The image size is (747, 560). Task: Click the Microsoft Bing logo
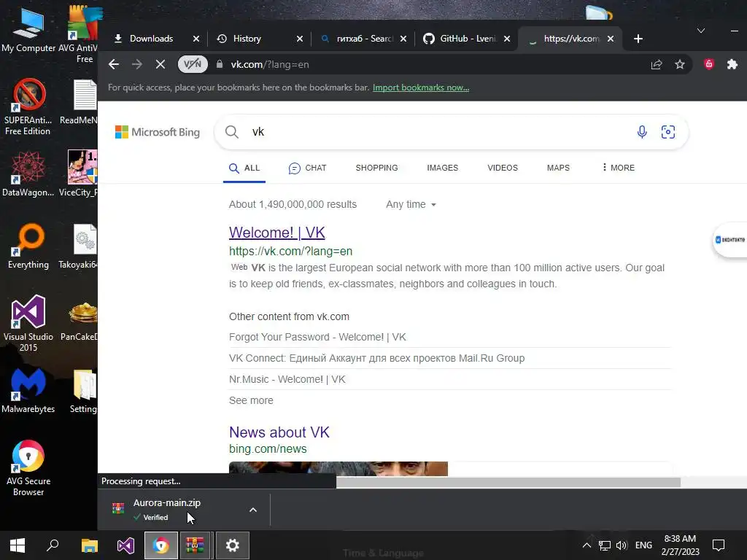click(x=158, y=132)
